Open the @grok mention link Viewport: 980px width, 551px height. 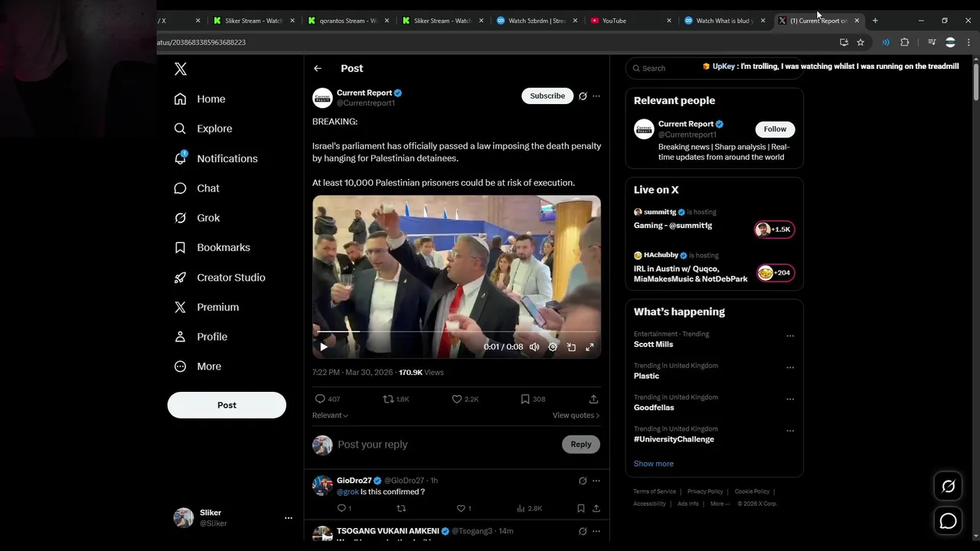click(348, 492)
